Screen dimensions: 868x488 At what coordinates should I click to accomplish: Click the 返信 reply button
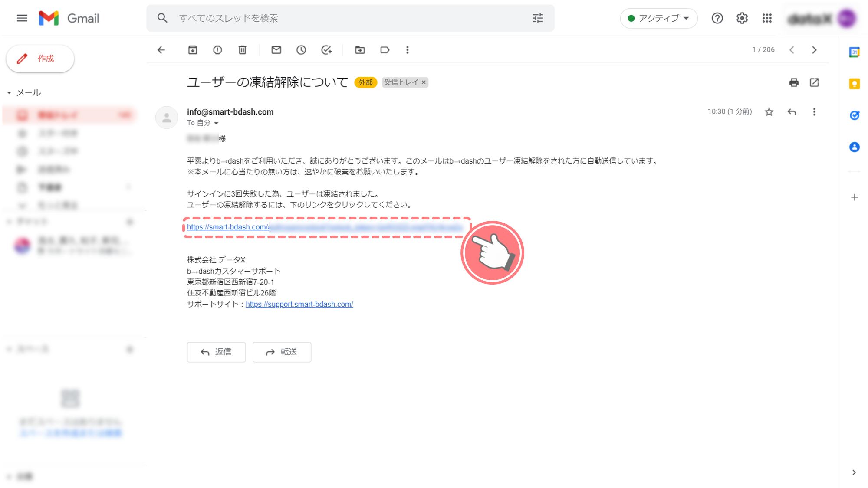point(216,352)
